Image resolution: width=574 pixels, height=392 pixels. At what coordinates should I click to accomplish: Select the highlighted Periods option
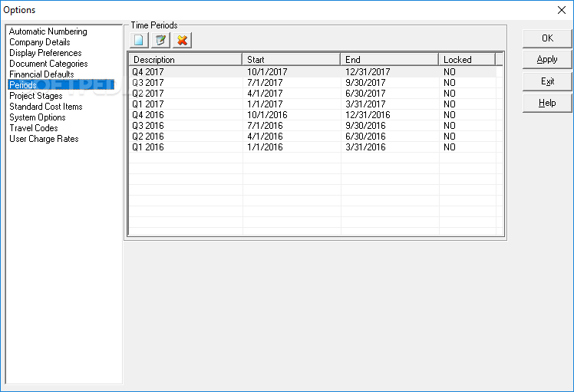coord(61,85)
